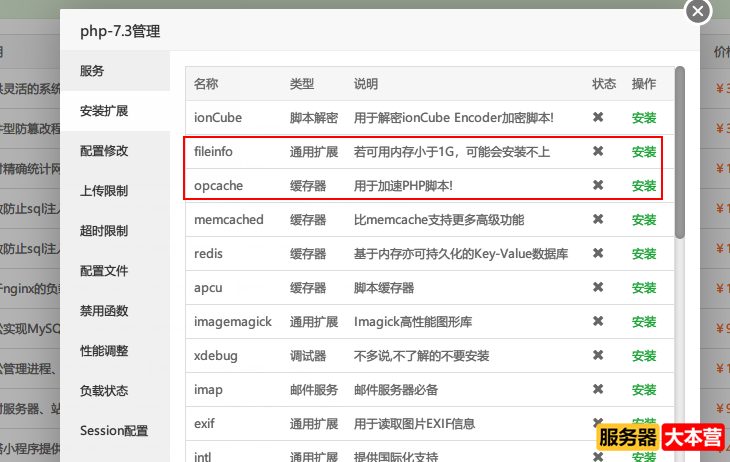Click ionCube status cross icon
730x462 pixels.
598,117
